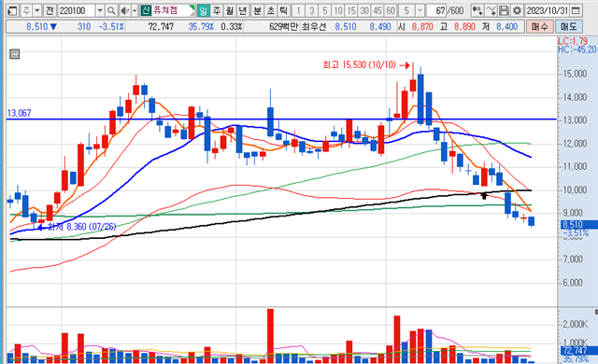Image resolution: width=598 pixels, height=364 pixels.
Task: Open the 주 market-type dropdown arrow
Action: click(37, 10)
